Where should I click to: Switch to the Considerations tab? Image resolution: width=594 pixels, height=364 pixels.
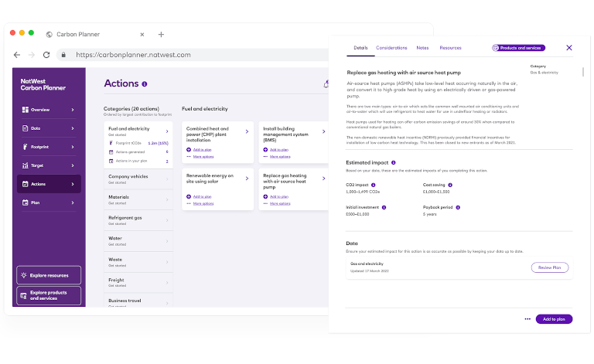[391, 48]
